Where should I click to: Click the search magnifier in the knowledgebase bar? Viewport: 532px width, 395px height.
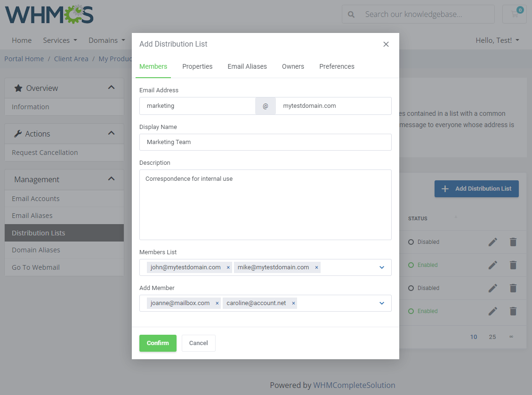tap(351, 14)
